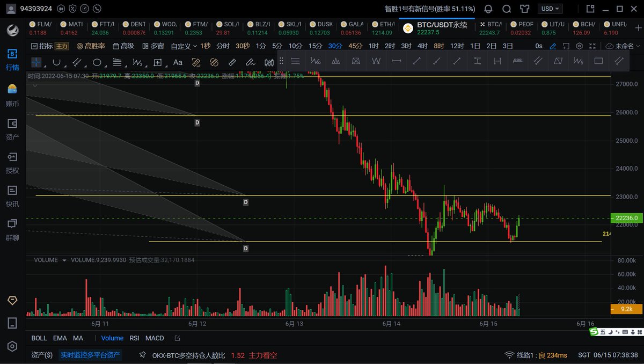Open the 高胜率 high win-rate button
The image size is (644, 364).
click(x=90, y=46)
